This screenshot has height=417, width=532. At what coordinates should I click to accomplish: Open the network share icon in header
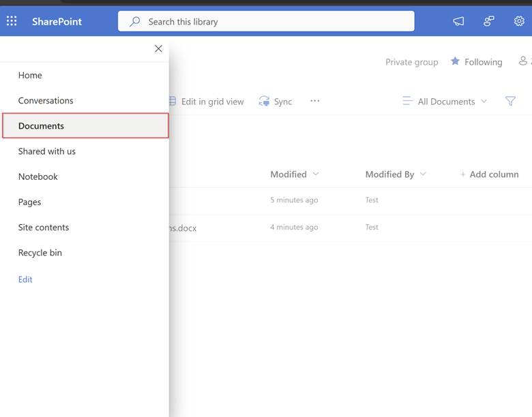tap(488, 21)
